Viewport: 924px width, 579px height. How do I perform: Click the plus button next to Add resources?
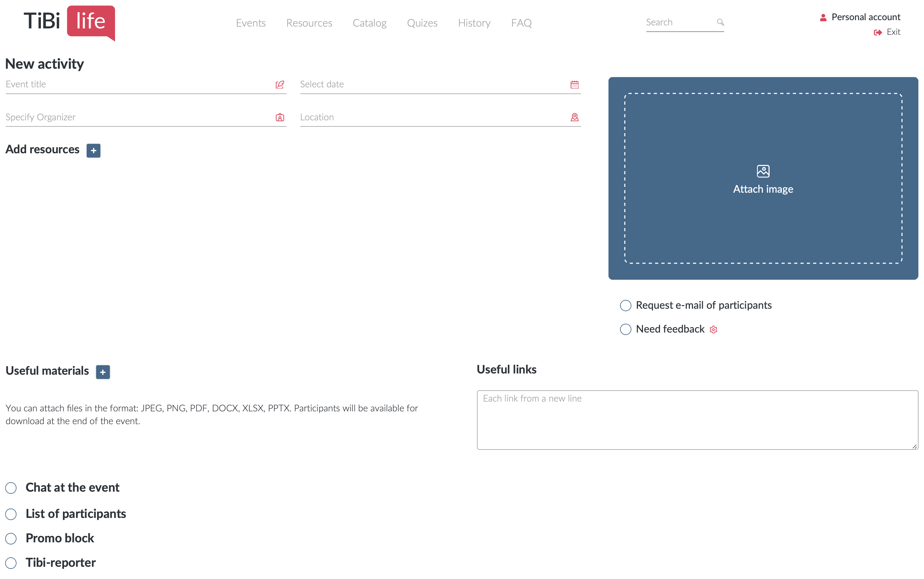93,150
